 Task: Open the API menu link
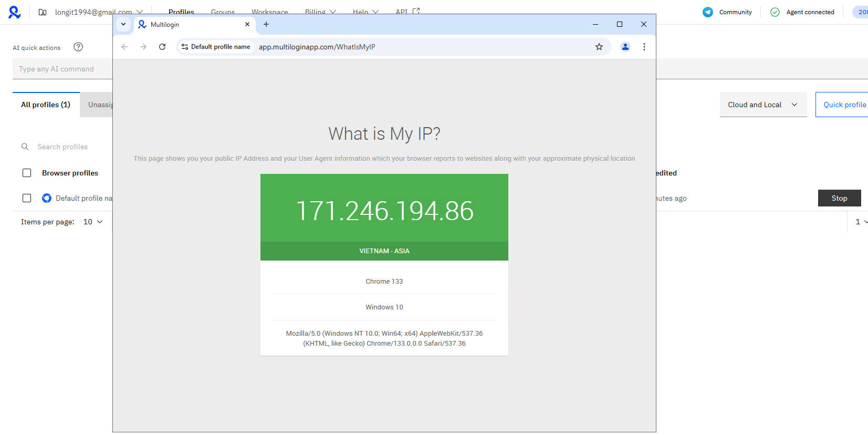(x=402, y=12)
